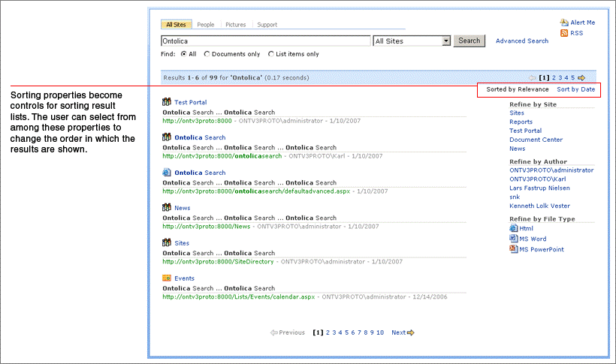
Task: Refine by author ONTV3PROTO\administrator
Action: pos(551,170)
